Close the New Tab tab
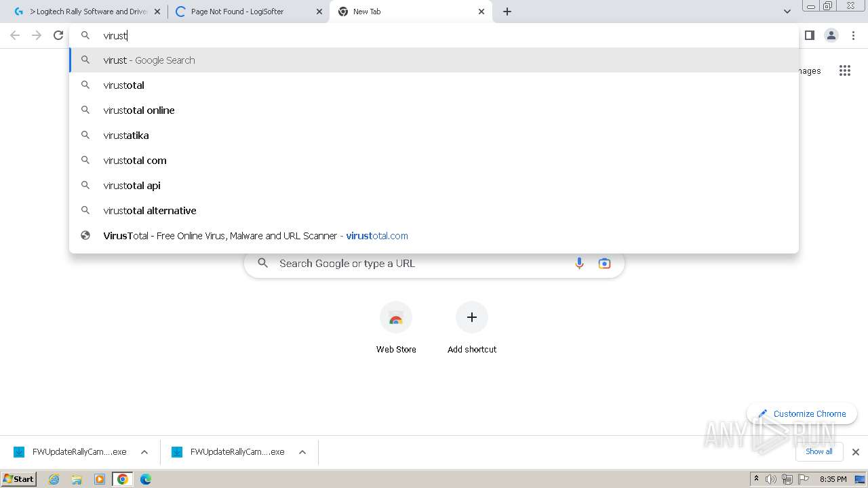The width and height of the screenshot is (868, 488). tap(481, 12)
